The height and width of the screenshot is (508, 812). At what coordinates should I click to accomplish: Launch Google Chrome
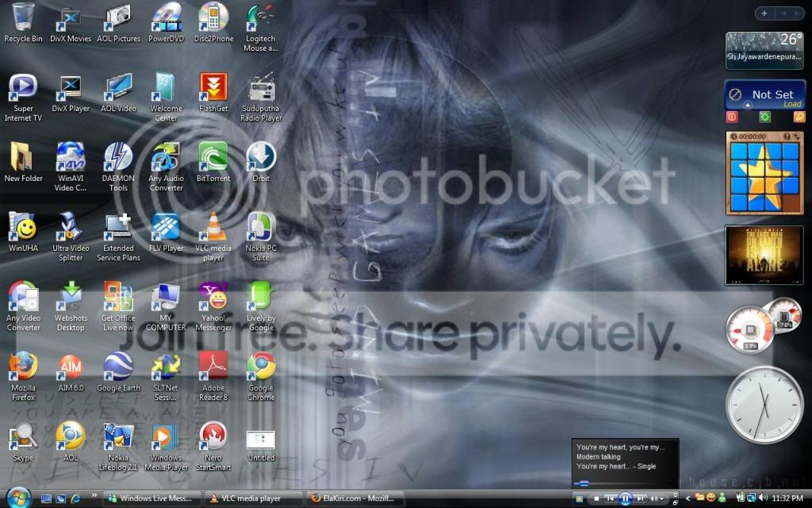coord(261,375)
